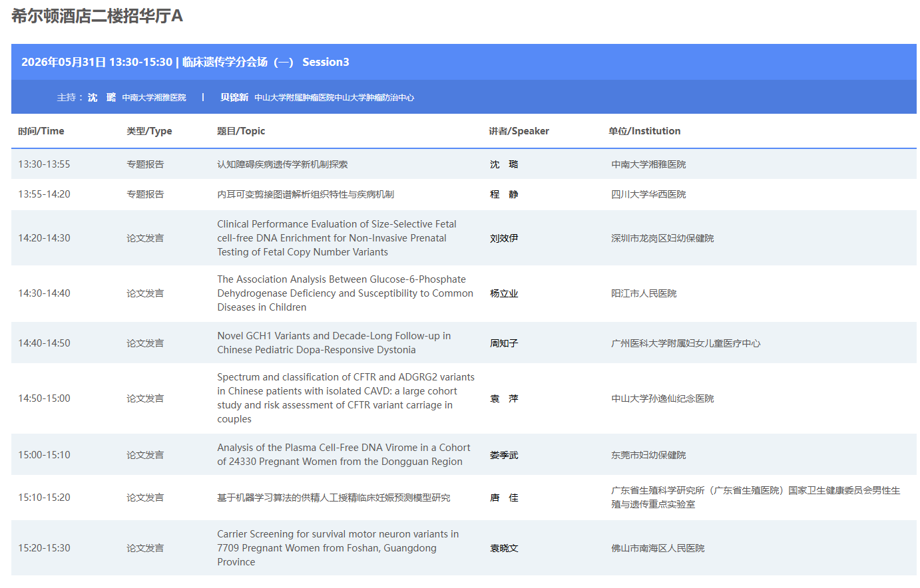Click 论文发言 type in the 15:20-15:30 row
Viewport: 920px width, 588px height.
point(145,548)
